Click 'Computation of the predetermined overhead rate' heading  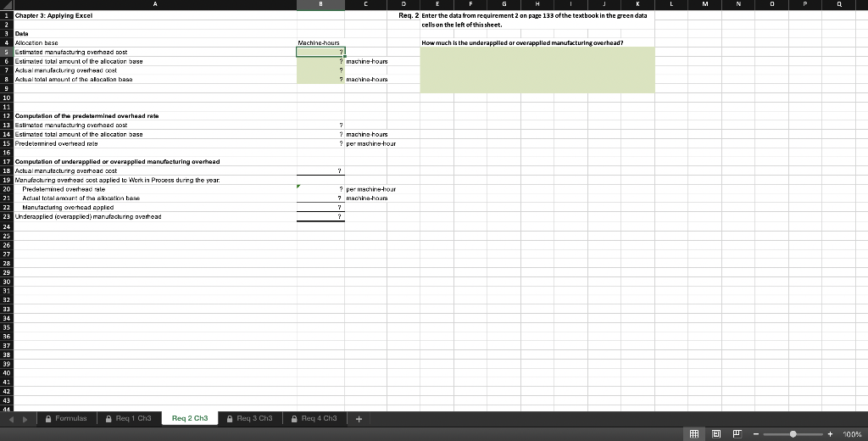tap(86, 116)
